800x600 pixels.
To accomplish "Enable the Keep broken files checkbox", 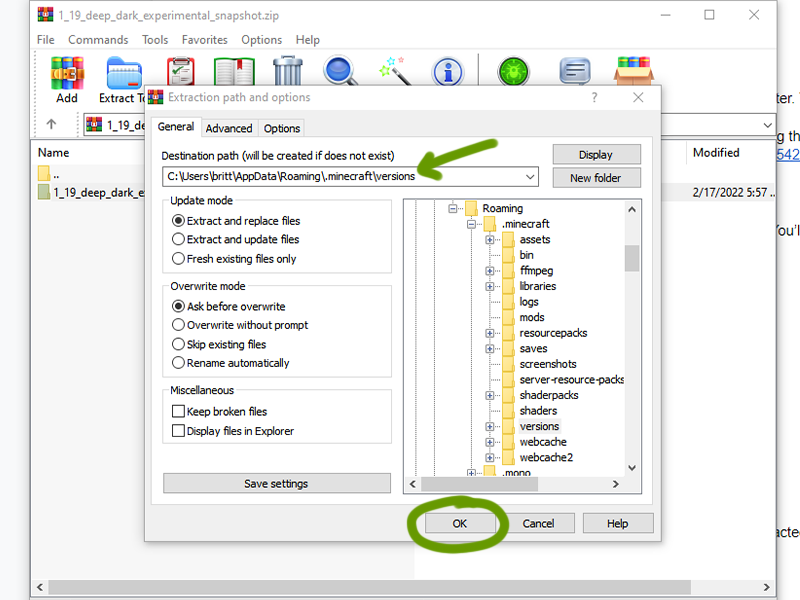I will click(179, 412).
